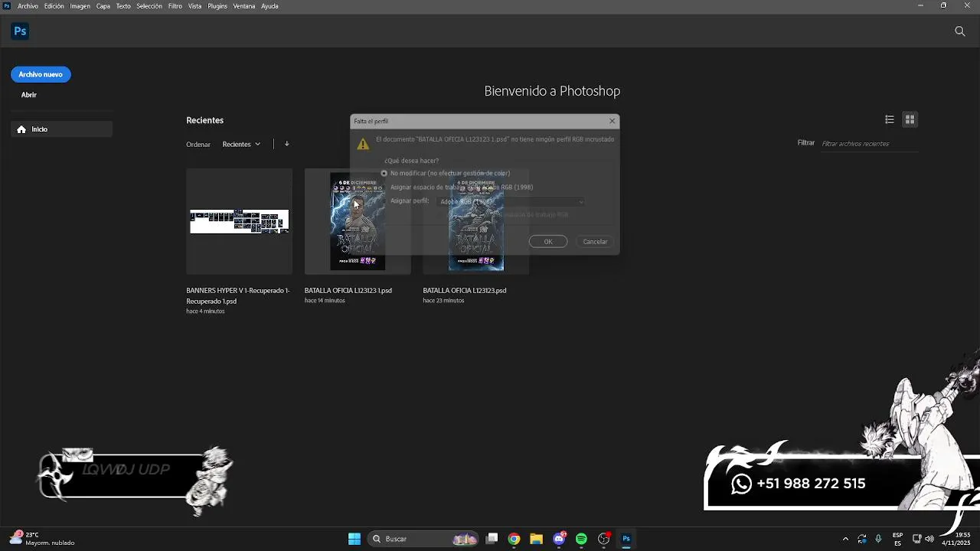The width and height of the screenshot is (980, 551).
Task: Select No modificar radio option
Action: coord(384,173)
